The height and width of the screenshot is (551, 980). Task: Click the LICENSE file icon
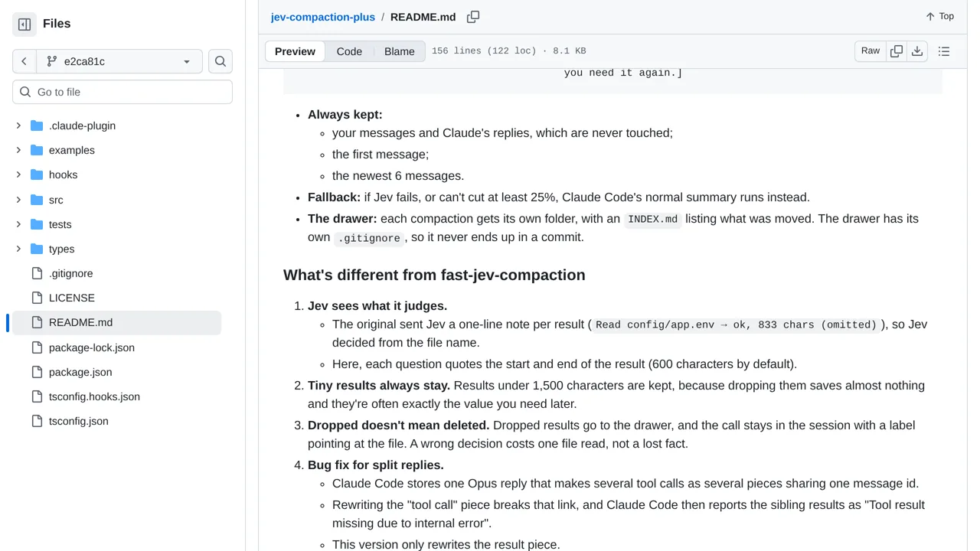tap(37, 298)
